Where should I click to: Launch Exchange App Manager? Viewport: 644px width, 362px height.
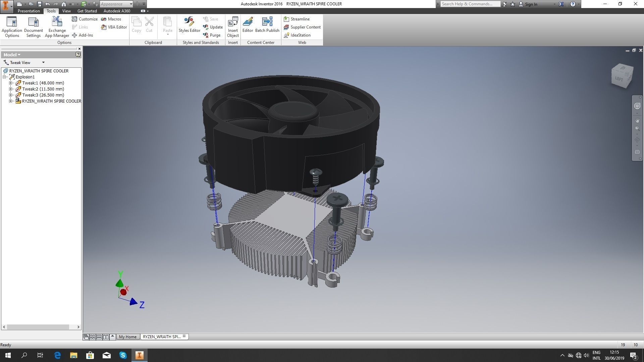57,27
